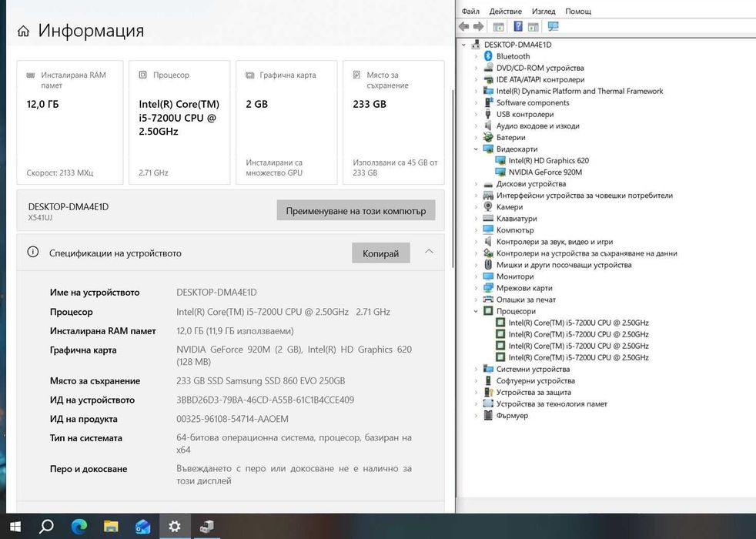
Task: Click the blue Help icon in Device Manager toolbar
Action: tap(518, 26)
